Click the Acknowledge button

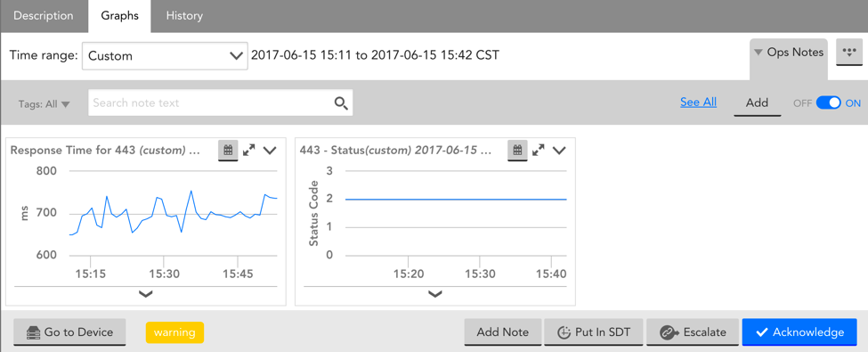point(799,332)
